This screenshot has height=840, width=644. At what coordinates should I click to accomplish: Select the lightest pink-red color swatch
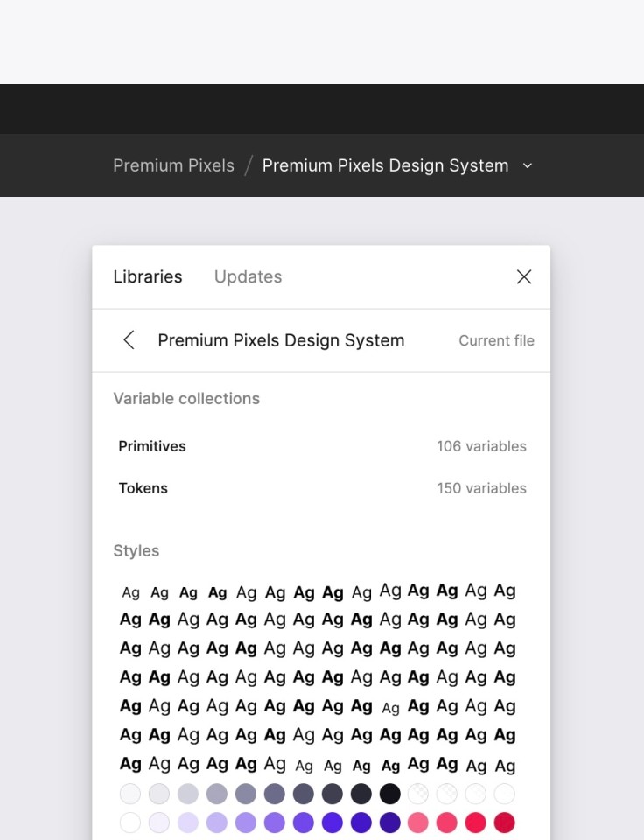(418, 822)
